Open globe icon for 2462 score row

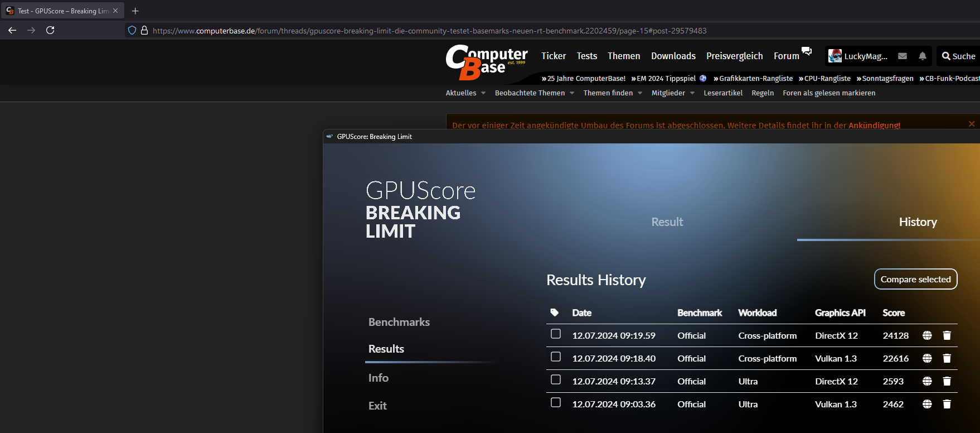(x=927, y=404)
